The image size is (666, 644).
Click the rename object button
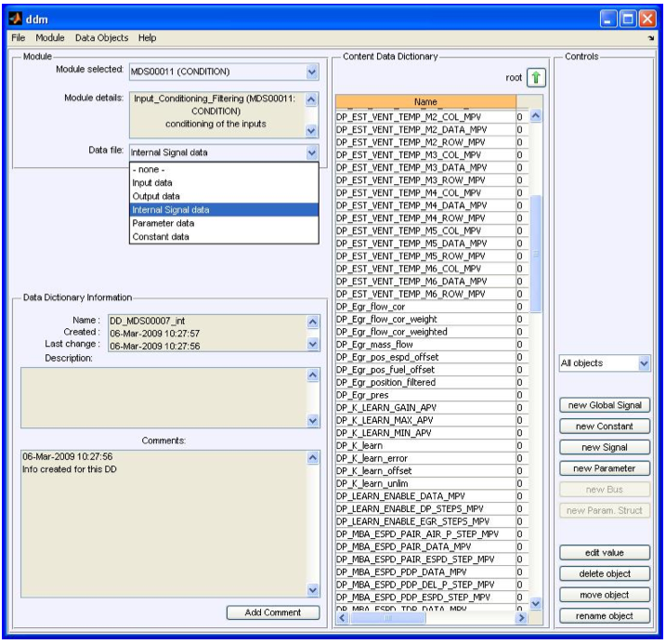tap(605, 616)
